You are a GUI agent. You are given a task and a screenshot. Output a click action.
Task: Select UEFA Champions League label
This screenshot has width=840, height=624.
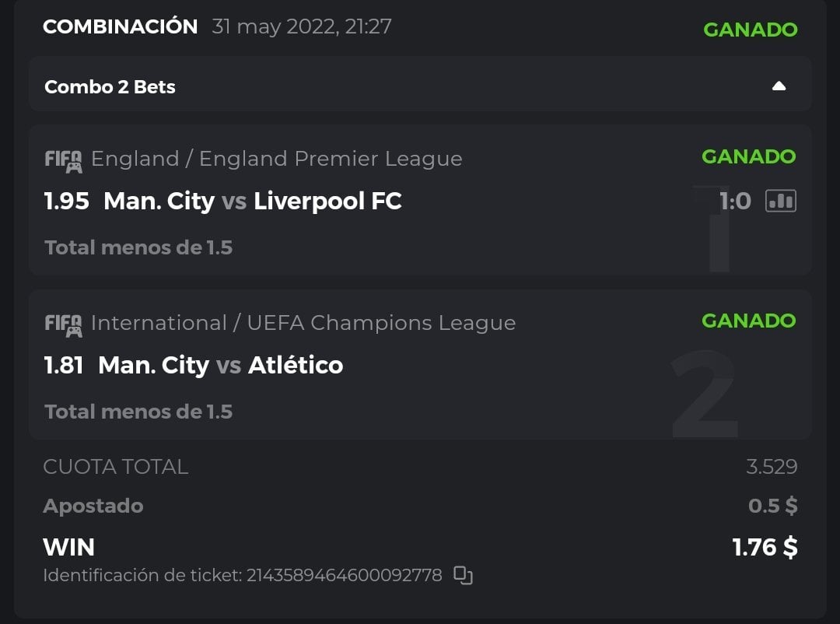303,323
